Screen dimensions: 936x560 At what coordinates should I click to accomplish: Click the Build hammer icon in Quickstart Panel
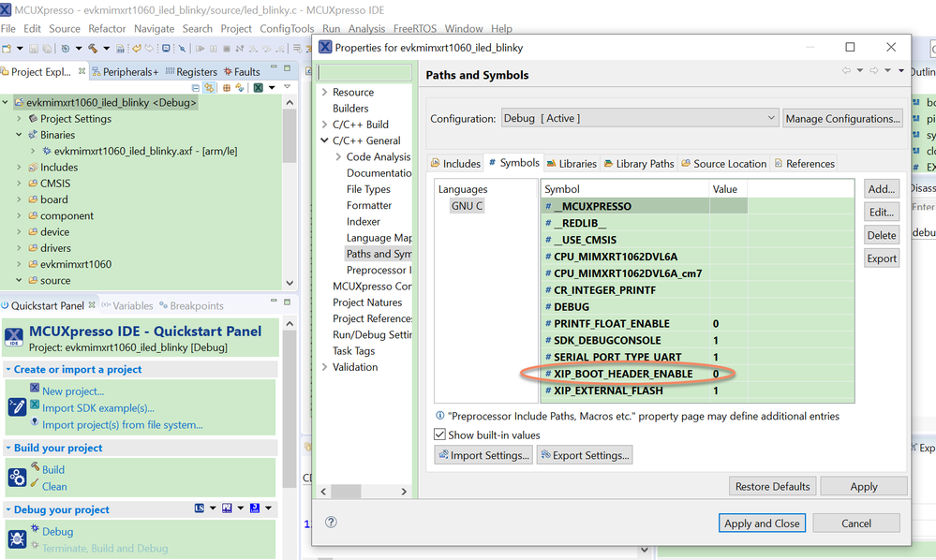(36, 467)
